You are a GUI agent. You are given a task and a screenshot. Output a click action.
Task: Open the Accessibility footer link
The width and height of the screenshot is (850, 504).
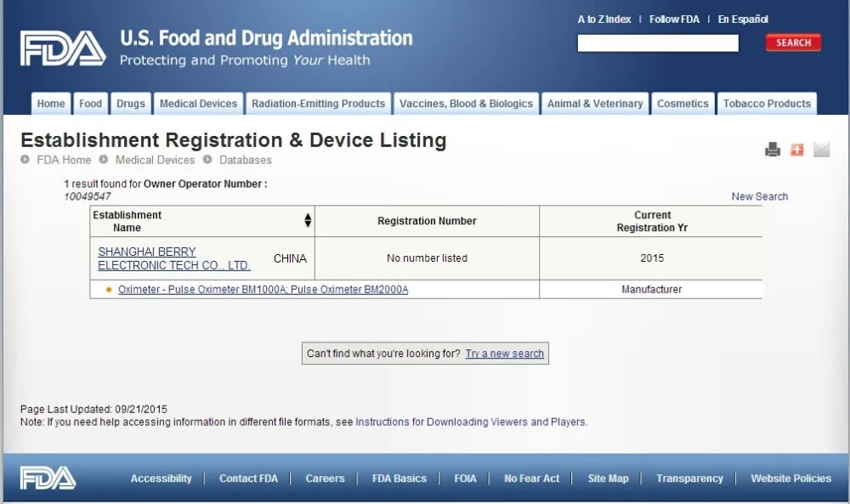click(x=161, y=478)
